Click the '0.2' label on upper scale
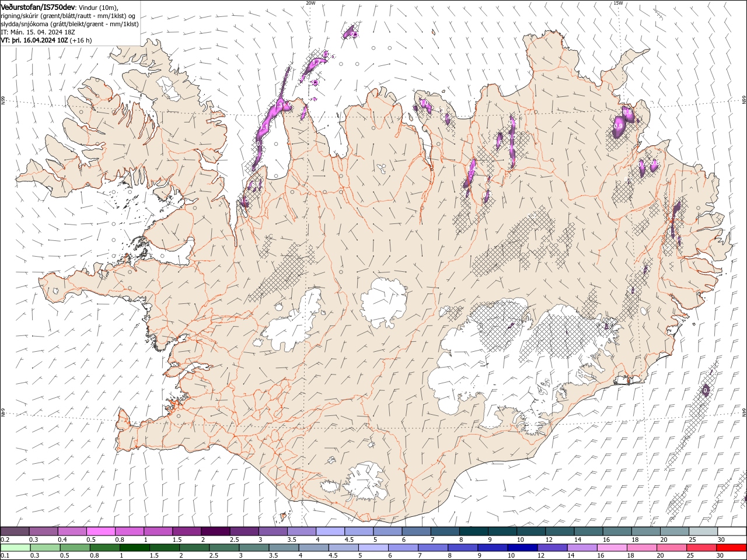 click(5, 540)
